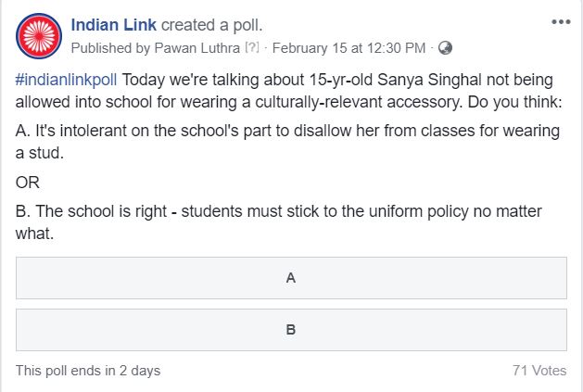Click the 'OR' separator line
The width and height of the screenshot is (583, 392).
(x=28, y=183)
